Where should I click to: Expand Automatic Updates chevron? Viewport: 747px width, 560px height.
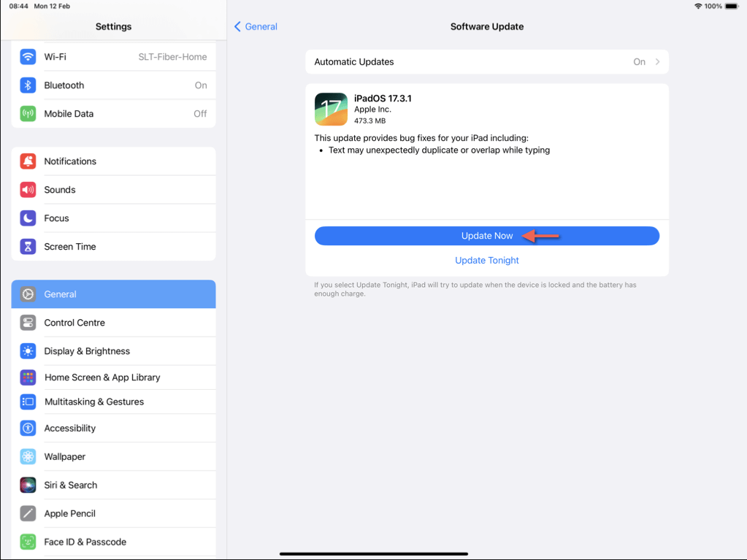click(x=657, y=62)
